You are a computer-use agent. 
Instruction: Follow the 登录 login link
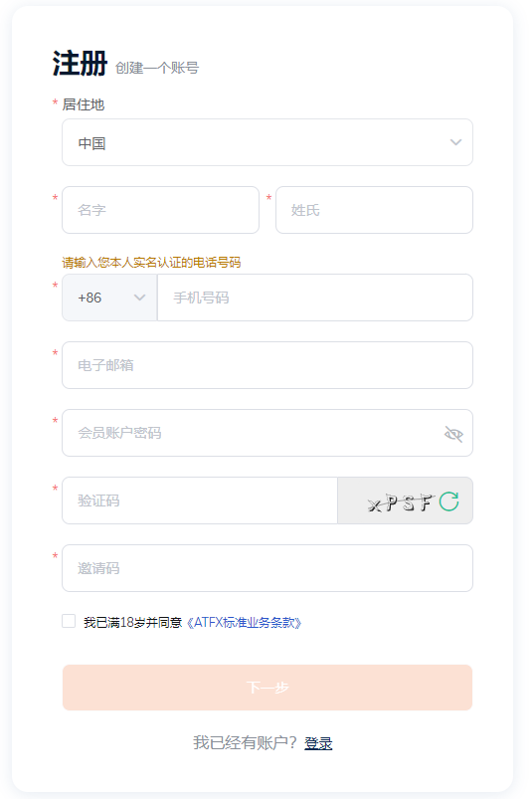tap(318, 743)
